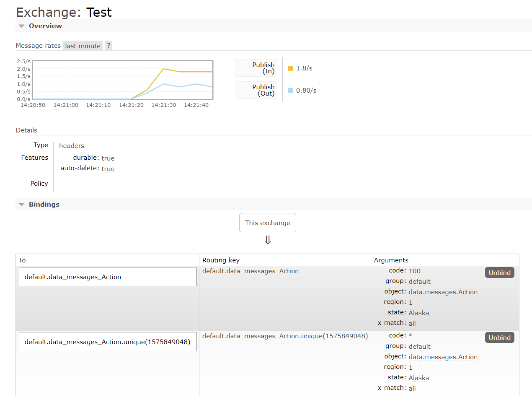The image size is (532, 407).
Task: Click the yellow Publish (In) legend square
Action: tap(290, 67)
